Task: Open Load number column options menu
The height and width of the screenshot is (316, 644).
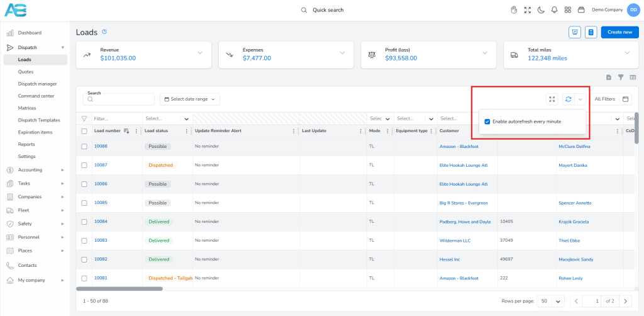Action: (x=136, y=131)
